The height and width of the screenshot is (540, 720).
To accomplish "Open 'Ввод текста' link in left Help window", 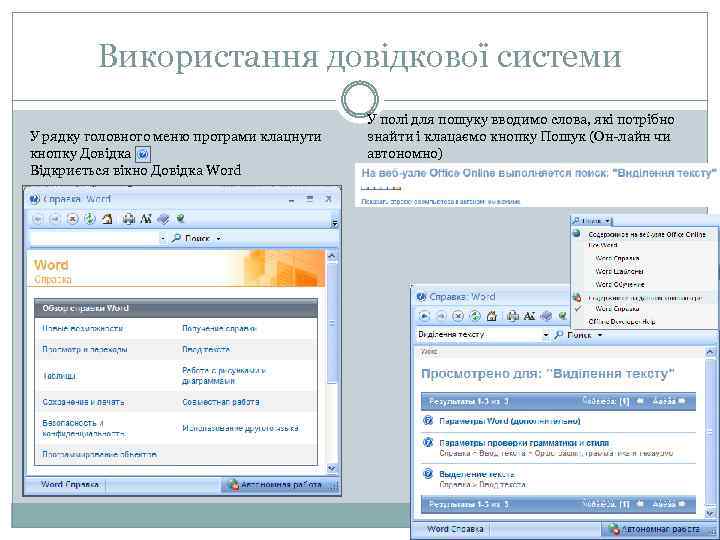I will 206,349.
